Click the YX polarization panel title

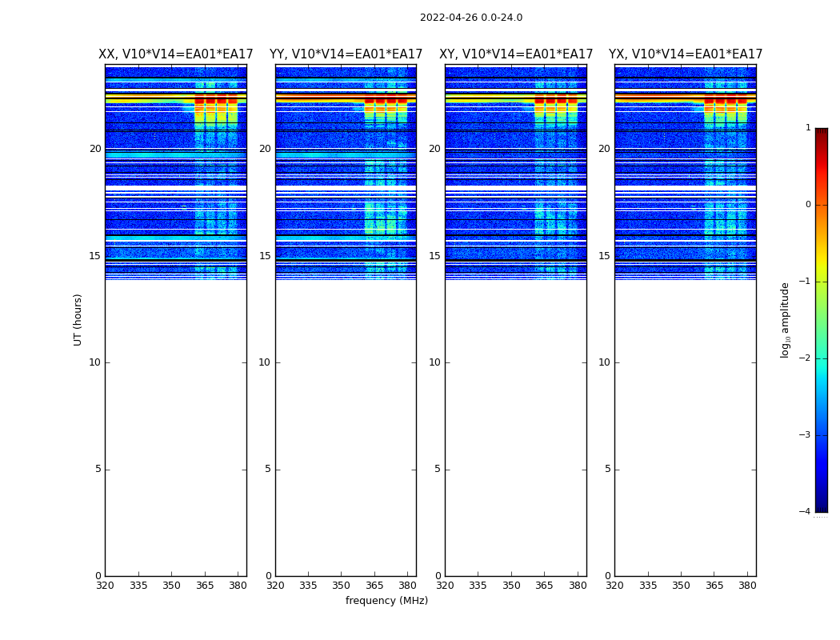pyautogui.click(x=686, y=54)
